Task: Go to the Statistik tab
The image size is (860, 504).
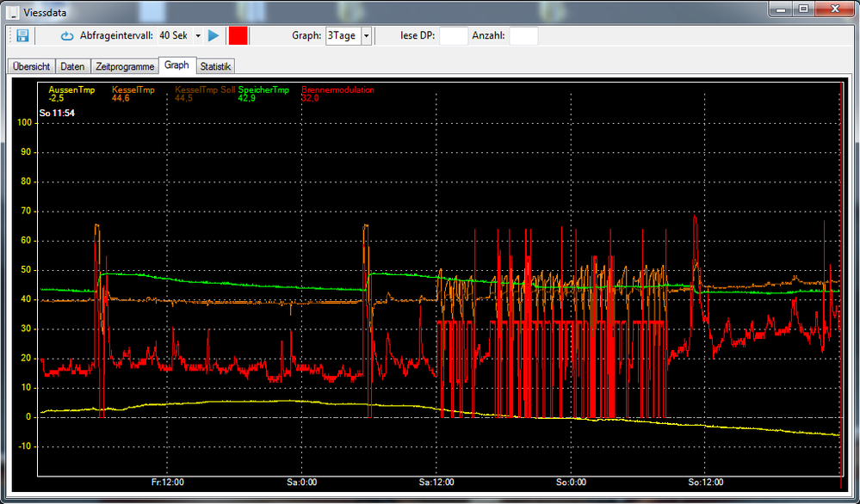Action: 215,66
